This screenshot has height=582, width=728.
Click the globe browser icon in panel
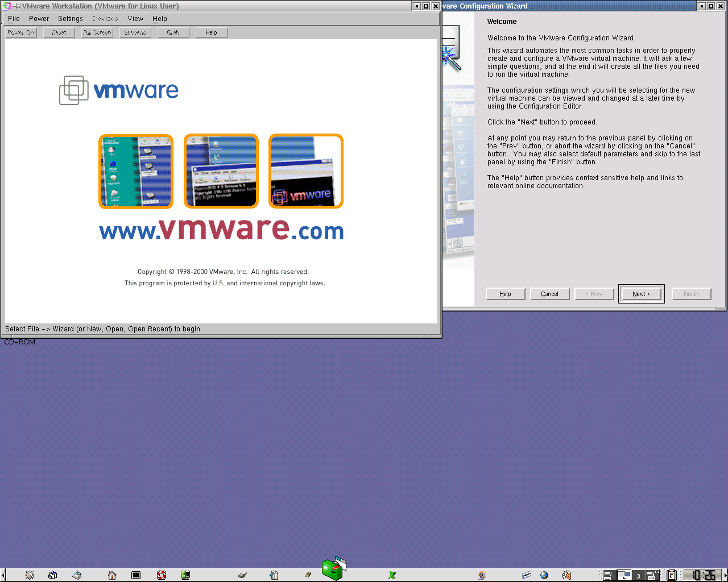[544, 575]
